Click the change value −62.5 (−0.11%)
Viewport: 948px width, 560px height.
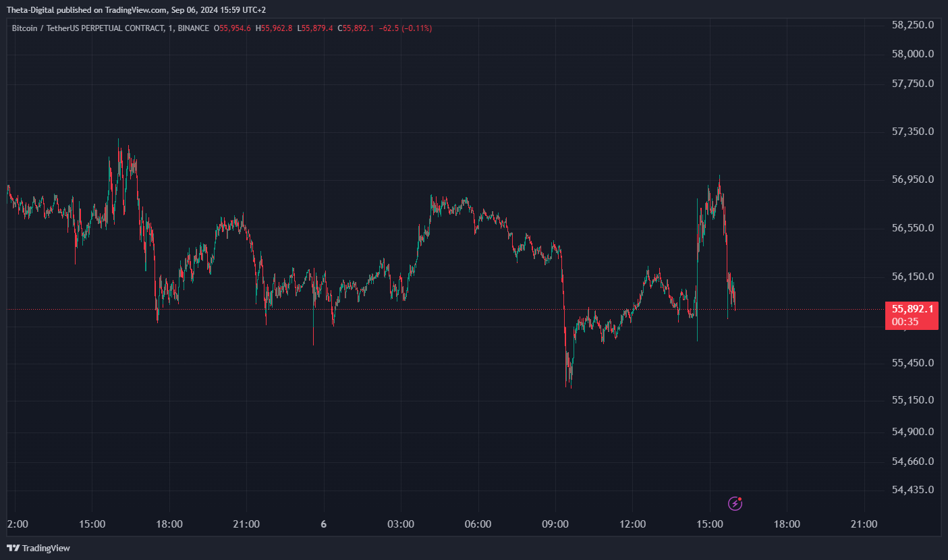click(405, 28)
